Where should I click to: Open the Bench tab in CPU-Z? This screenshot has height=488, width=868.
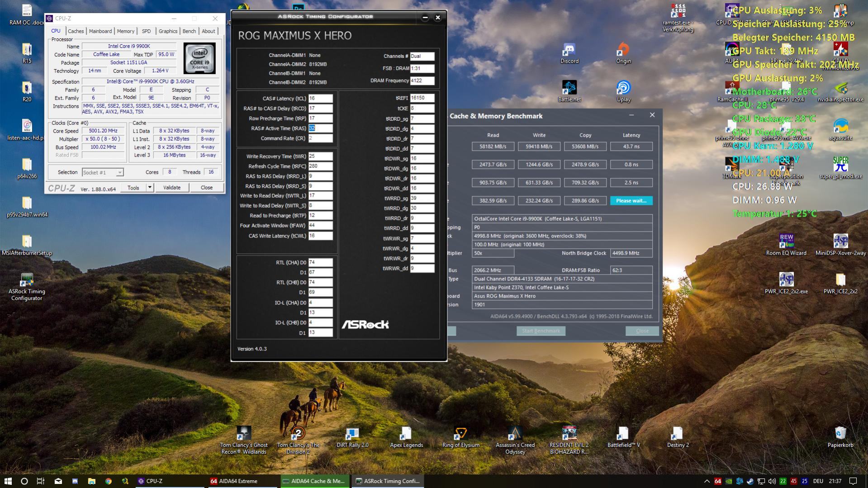(189, 31)
